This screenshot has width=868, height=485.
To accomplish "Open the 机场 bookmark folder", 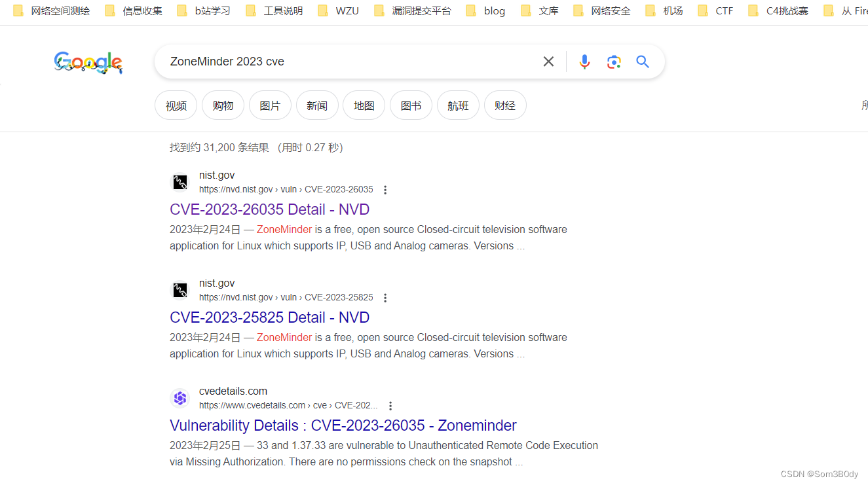I will (x=664, y=10).
